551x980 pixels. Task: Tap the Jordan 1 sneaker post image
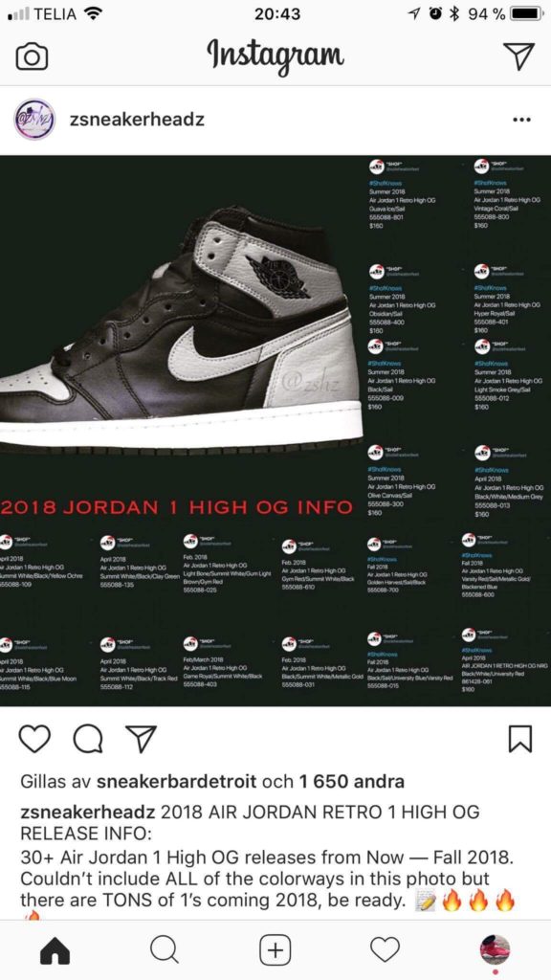point(275,431)
